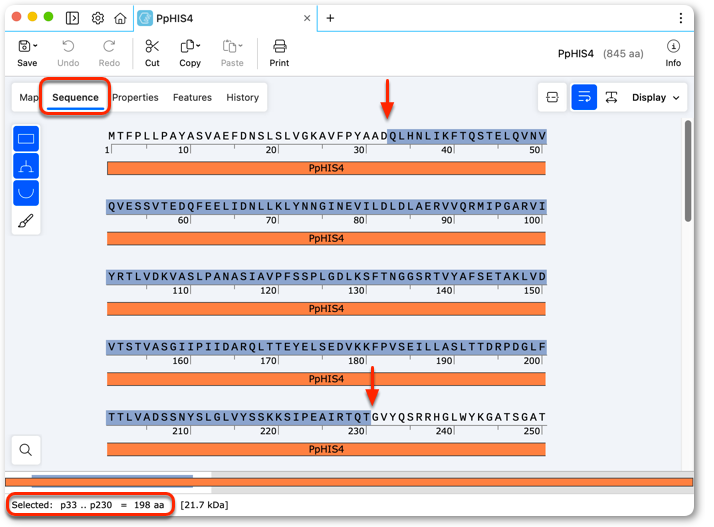Open the Features tab

192,97
